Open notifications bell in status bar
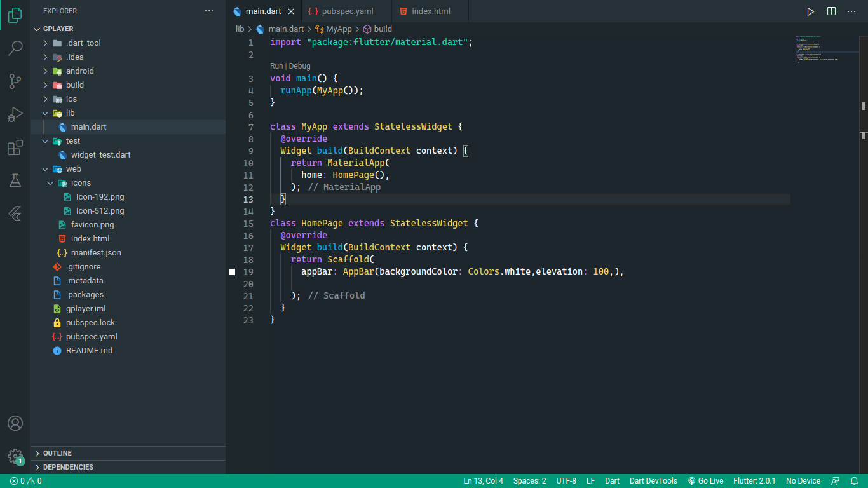Screen dimensions: 868x488 pos(854,481)
